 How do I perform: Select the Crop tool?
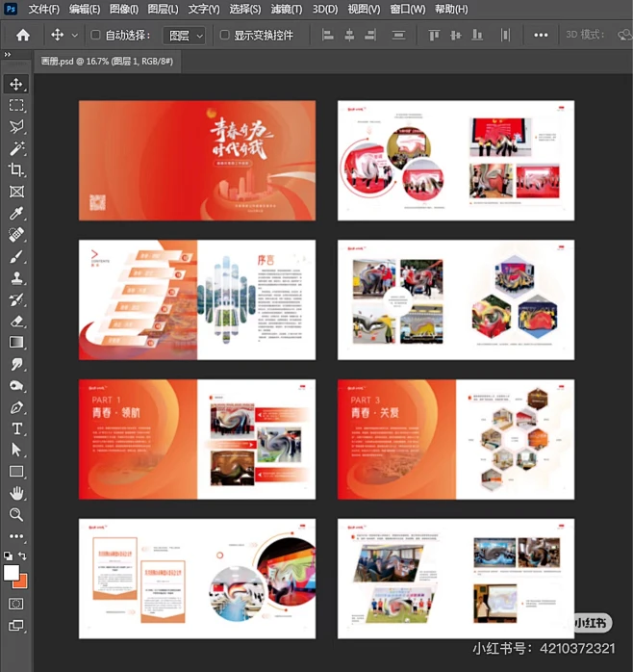pos(16,169)
